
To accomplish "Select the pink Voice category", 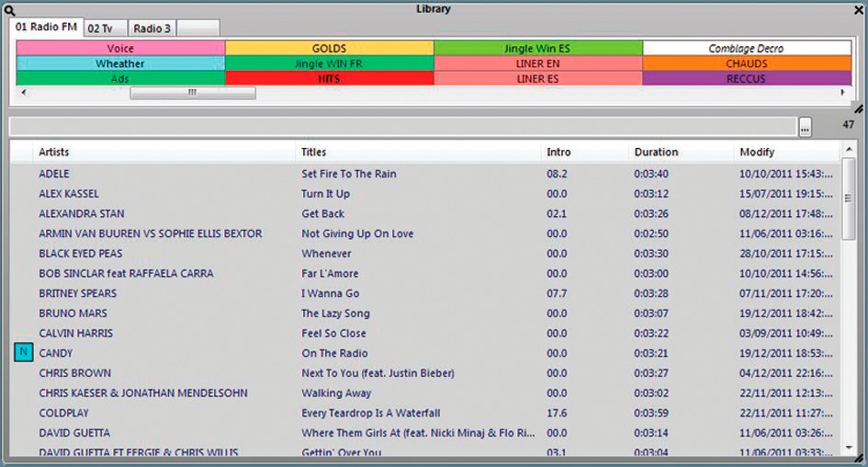I will click(x=120, y=49).
